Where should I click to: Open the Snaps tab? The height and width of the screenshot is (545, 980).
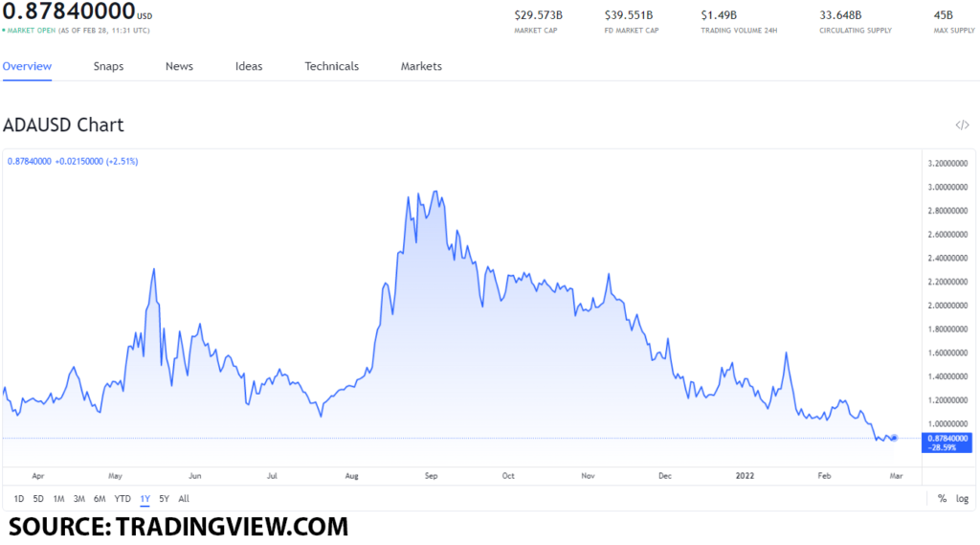pos(109,66)
